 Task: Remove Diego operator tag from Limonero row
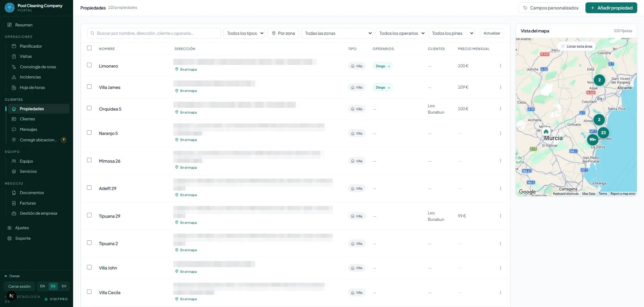[x=389, y=66]
